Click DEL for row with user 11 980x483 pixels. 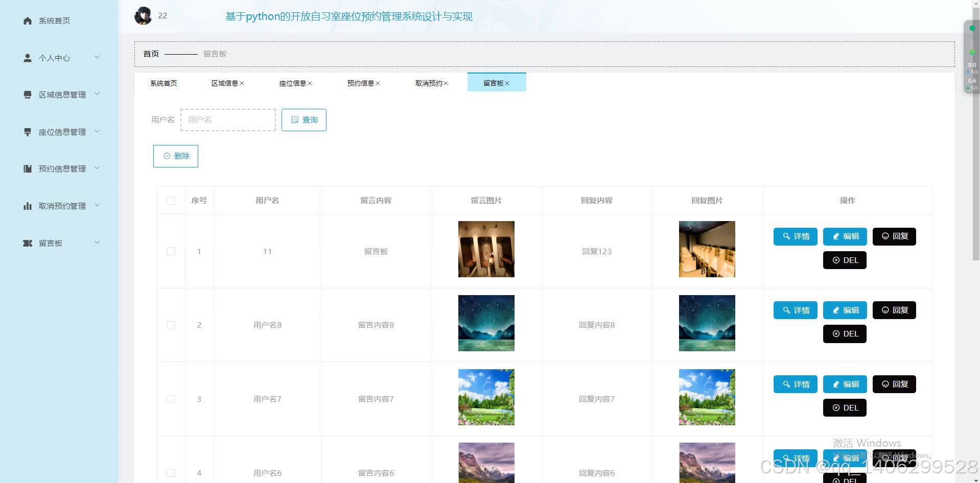tap(845, 260)
